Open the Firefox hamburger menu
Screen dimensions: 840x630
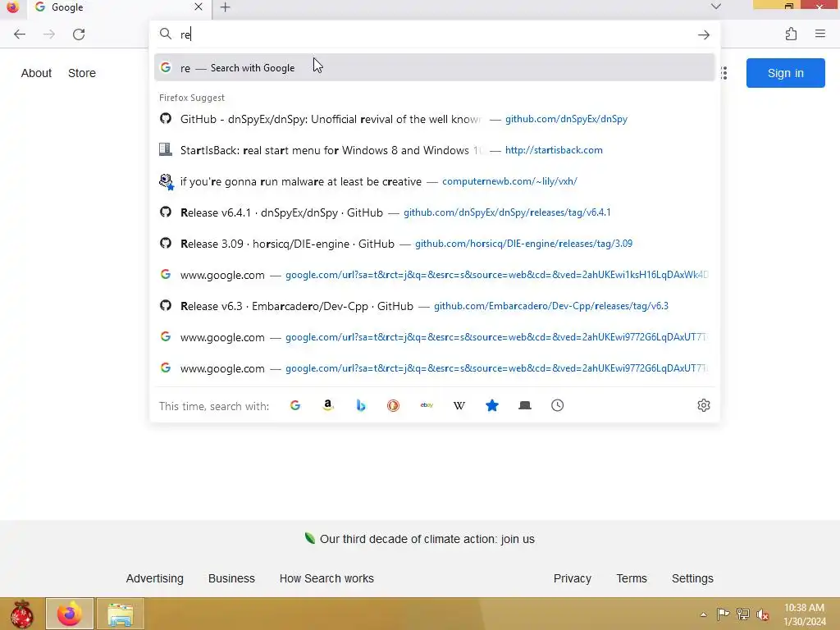[x=820, y=34]
